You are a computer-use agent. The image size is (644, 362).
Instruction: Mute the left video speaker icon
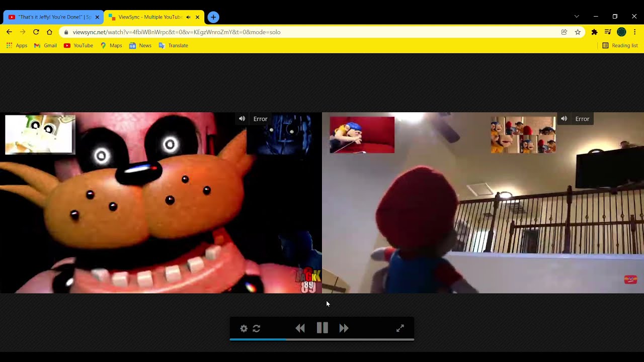point(242,119)
